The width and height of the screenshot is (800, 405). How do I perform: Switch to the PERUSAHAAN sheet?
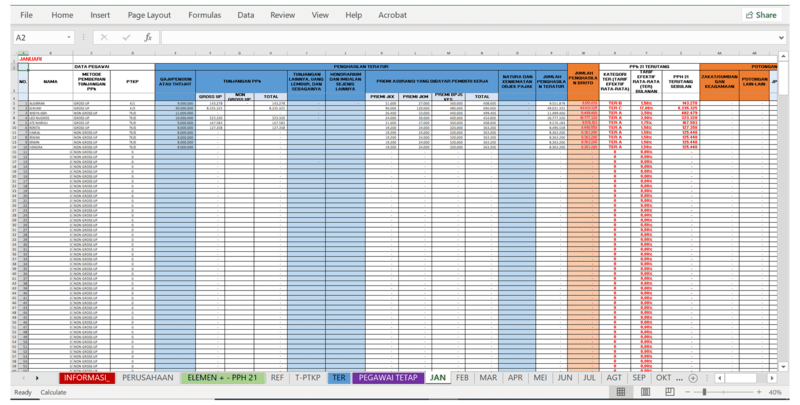coord(147,378)
